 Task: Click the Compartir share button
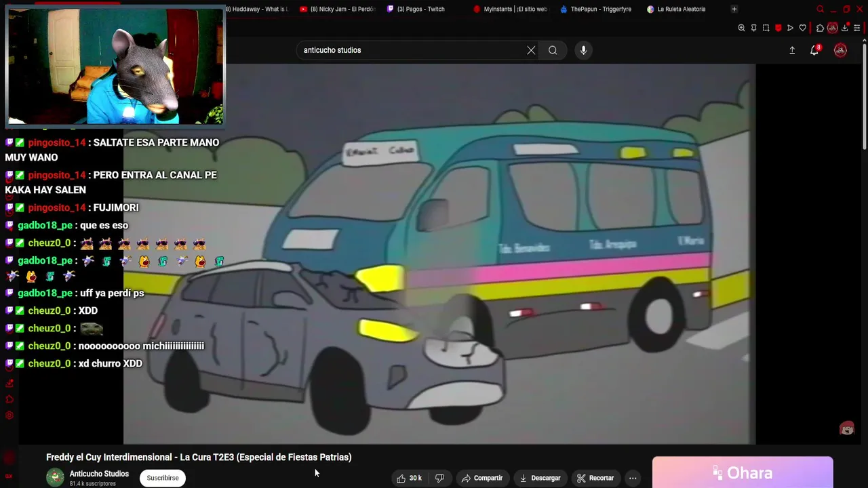pos(482,478)
